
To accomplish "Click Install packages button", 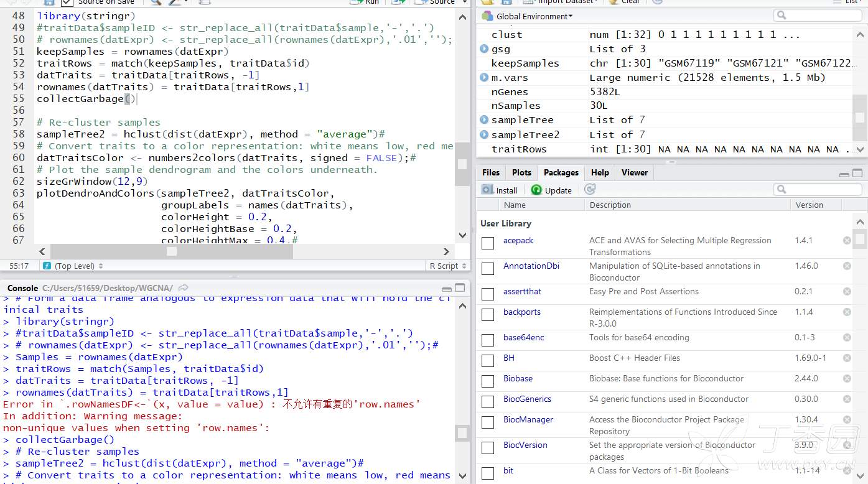I will click(500, 190).
